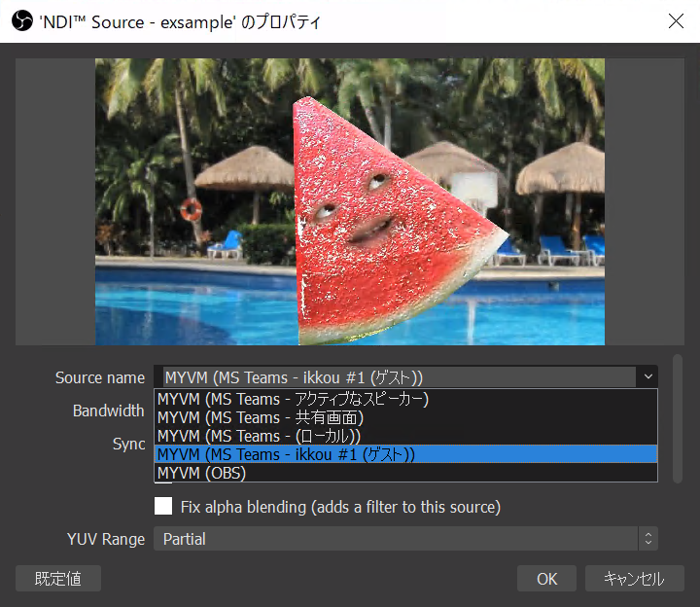Click the Sync label
The width and height of the screenshot is (700, 607).
(x=128, y=444)
